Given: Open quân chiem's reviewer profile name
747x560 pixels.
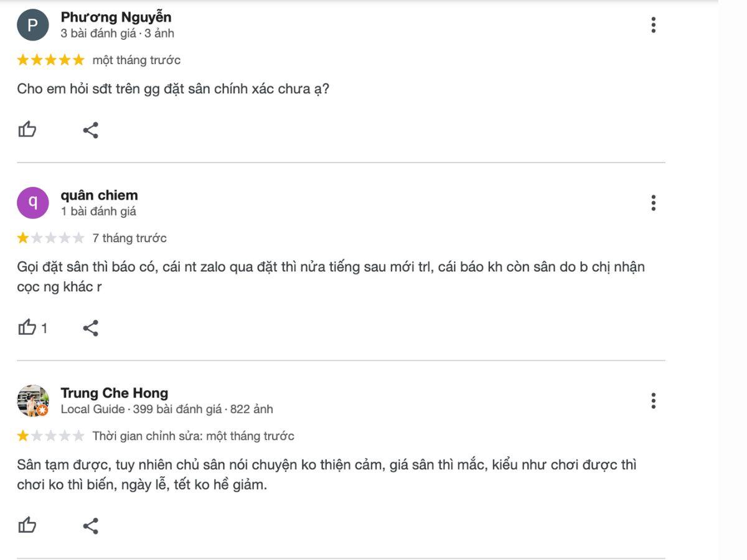Looking at the screenshot, I should [x=99, y=195].
